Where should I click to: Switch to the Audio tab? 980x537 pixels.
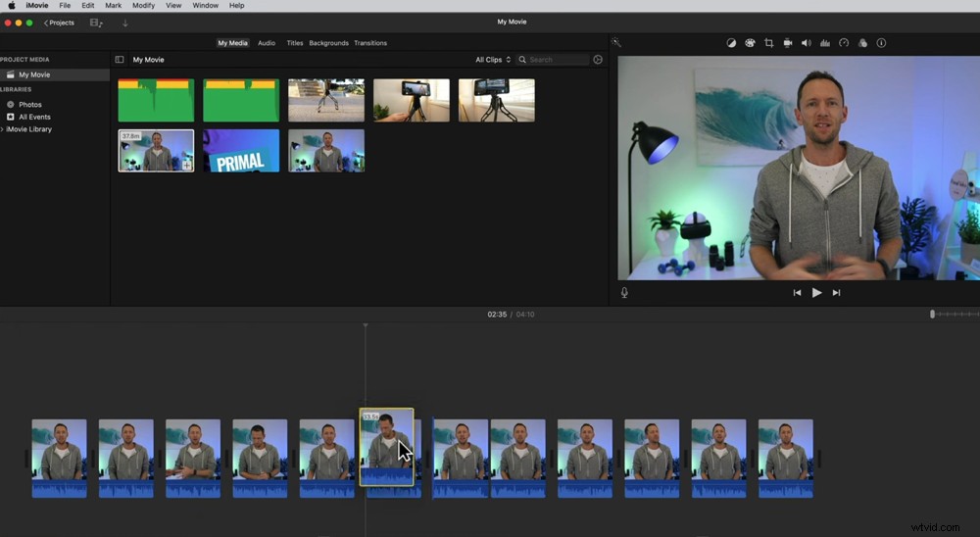pos(267,43)
